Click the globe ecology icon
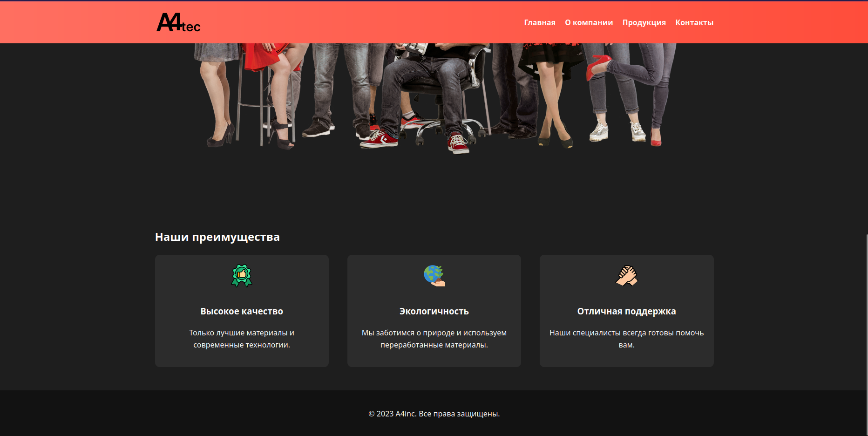The image size is (868, 436). [x=434, y=276]
